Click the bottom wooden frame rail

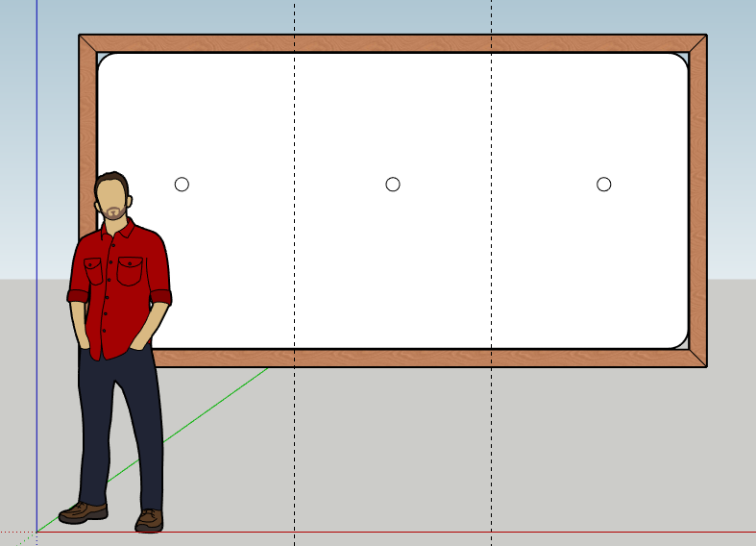coord(429,358)
